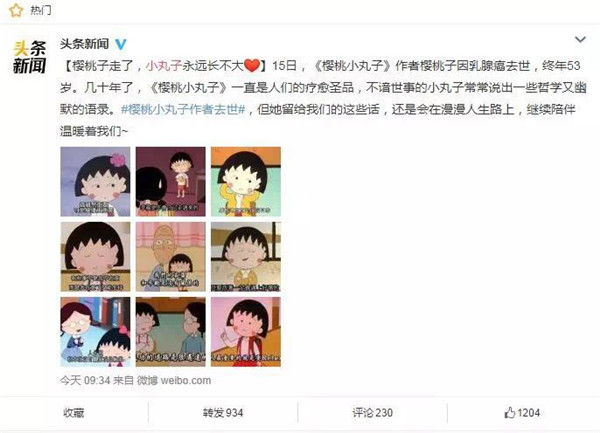
Task: Click the blue verified V badge
Action: (x=121, y=44)
